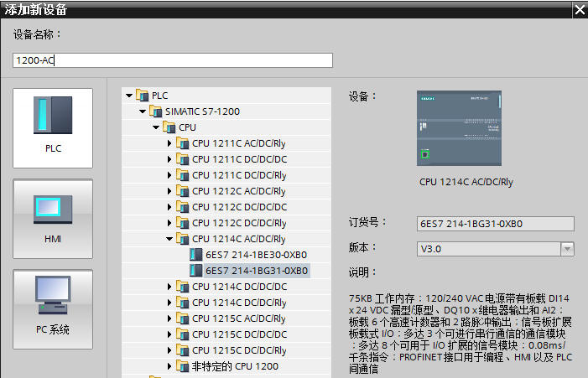Click folder icon of CPU 1214C DC/DC/DC
The width and height of the screenshot is (588, 378).
(x=183, y=287)
